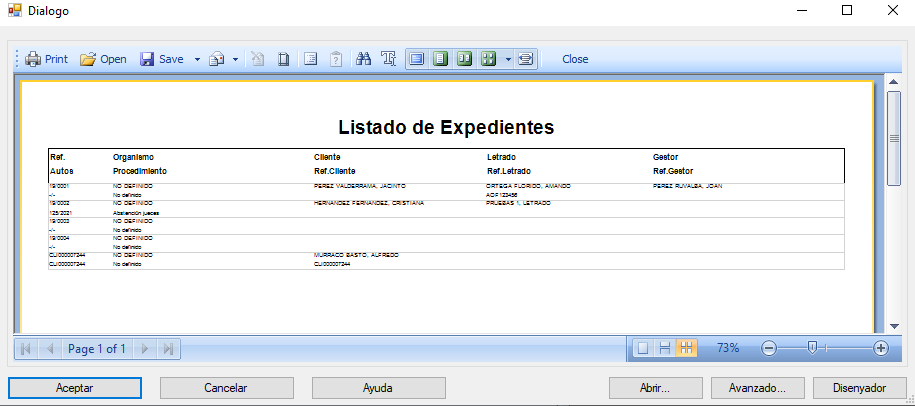This screenshot has height=406, width=915.
Task: Click the binoculars Find icon
Action: [364, 59]
